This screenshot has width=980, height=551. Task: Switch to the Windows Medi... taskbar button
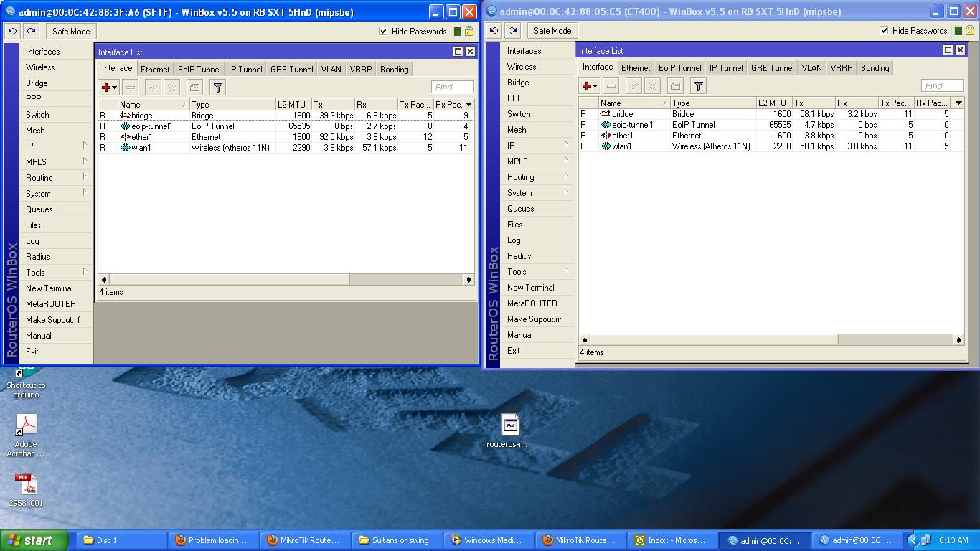[488, 540]
